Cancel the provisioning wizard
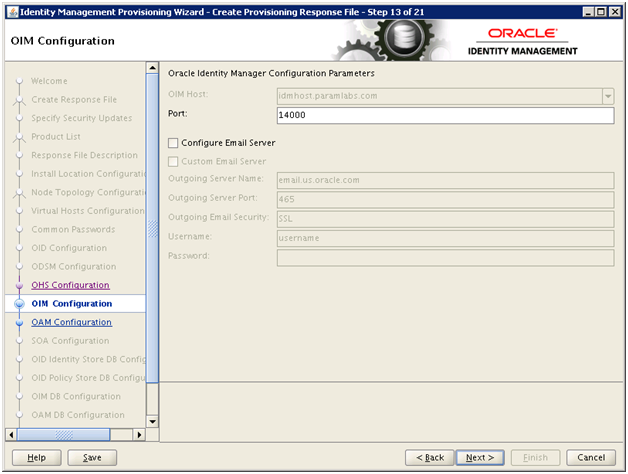628x474 pixels. point(591,458)
